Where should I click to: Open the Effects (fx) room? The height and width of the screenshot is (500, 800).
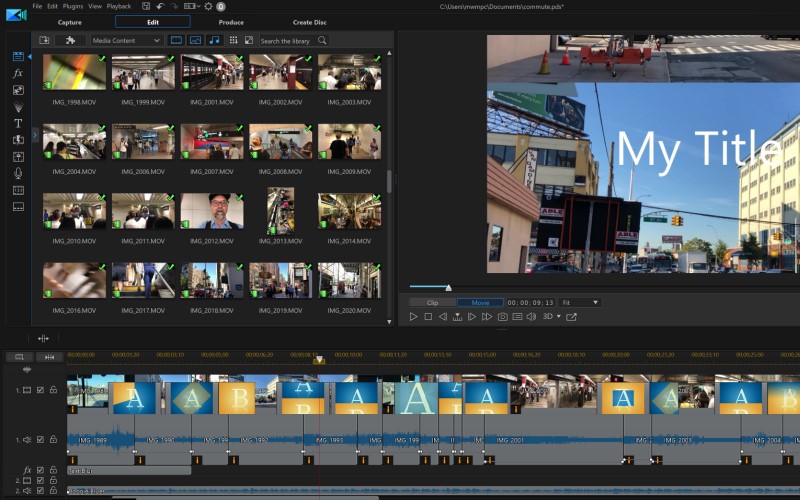click(x=18, y=73)
